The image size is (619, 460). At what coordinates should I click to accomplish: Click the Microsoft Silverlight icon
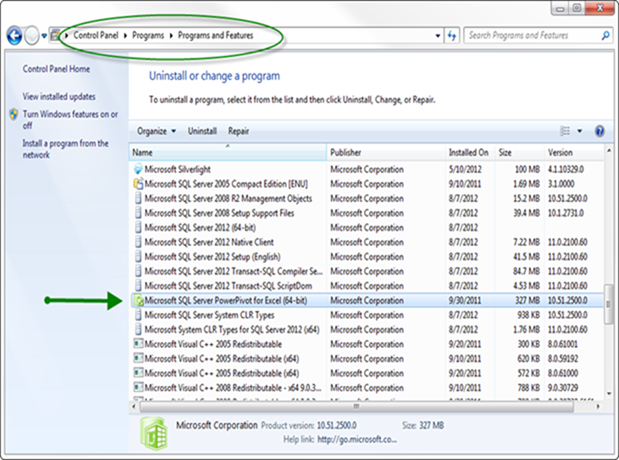(x=138, y=169)
